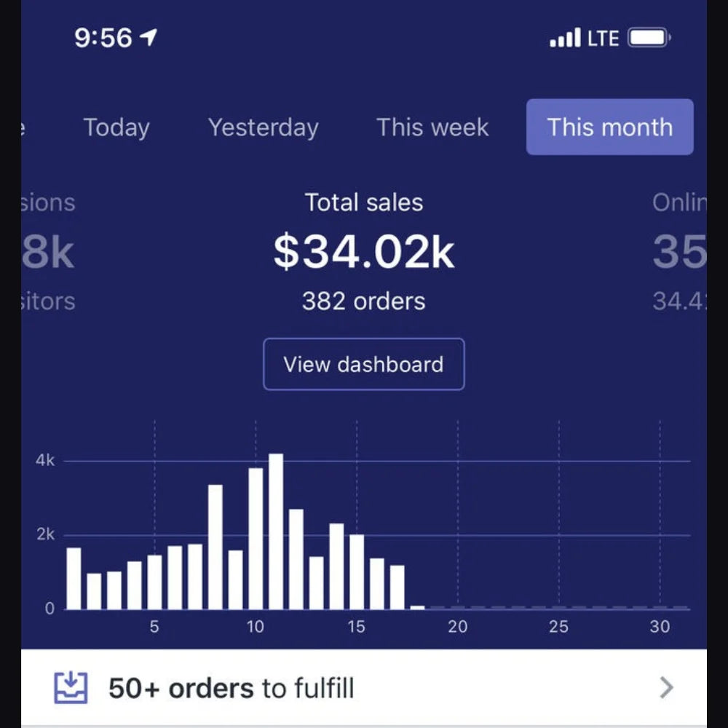Screen dimensions: 728x728
Task: Tap the 382 orders text
Action: (364, 301)
